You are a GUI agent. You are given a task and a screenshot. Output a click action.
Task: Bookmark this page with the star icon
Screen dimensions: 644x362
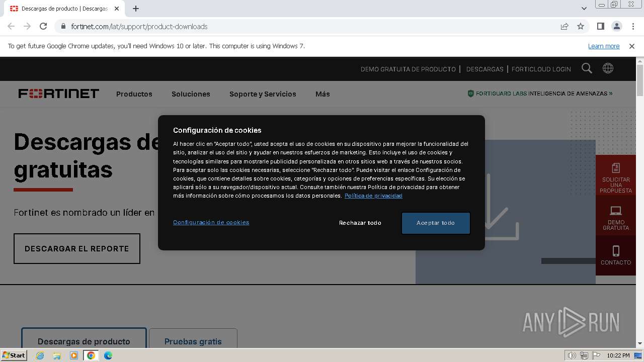[x=581, y=26]
